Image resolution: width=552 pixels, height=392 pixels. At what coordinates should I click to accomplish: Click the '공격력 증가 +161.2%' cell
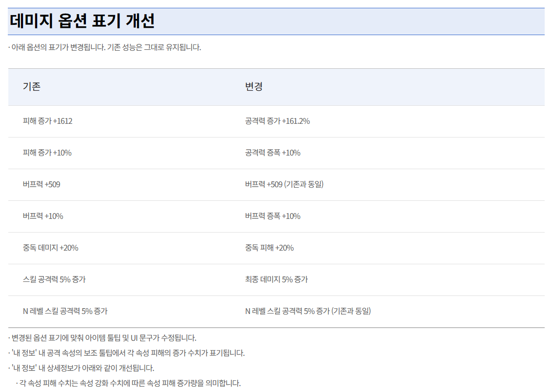pos(277,121)
